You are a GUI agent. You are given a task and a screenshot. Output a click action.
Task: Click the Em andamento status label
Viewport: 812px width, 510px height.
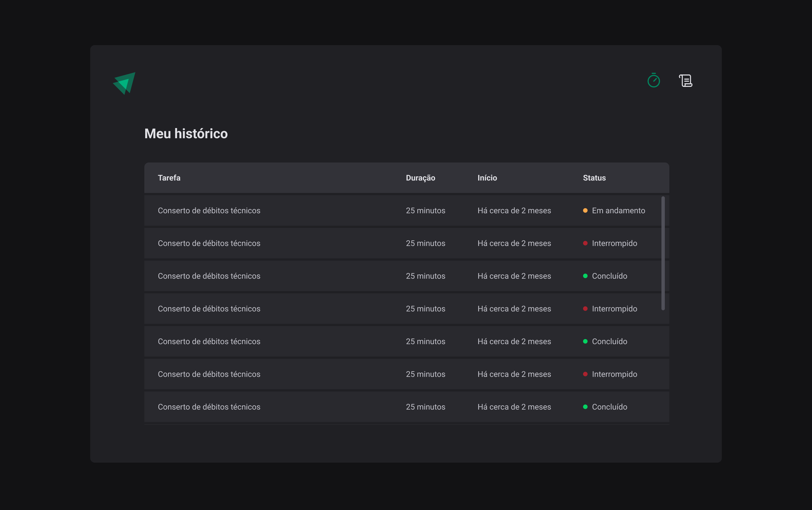(619, 210)
